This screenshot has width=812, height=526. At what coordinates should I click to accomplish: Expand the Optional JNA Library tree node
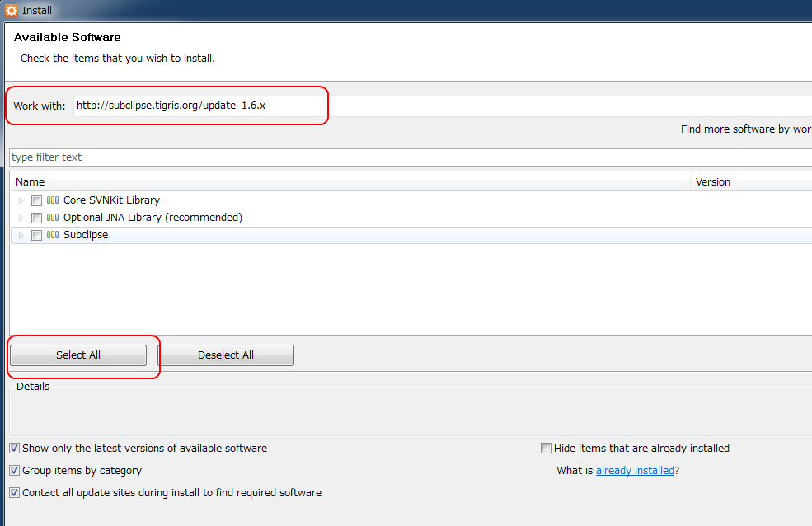[21, 218]
